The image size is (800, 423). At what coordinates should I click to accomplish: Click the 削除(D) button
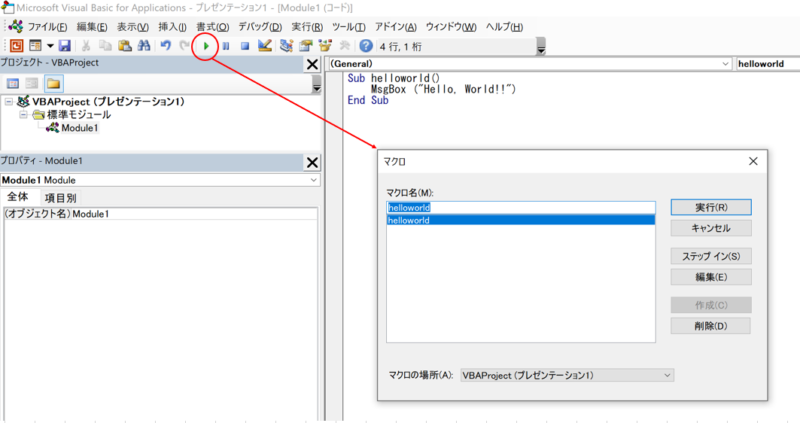pyautogui.click(x=711, y=326)
